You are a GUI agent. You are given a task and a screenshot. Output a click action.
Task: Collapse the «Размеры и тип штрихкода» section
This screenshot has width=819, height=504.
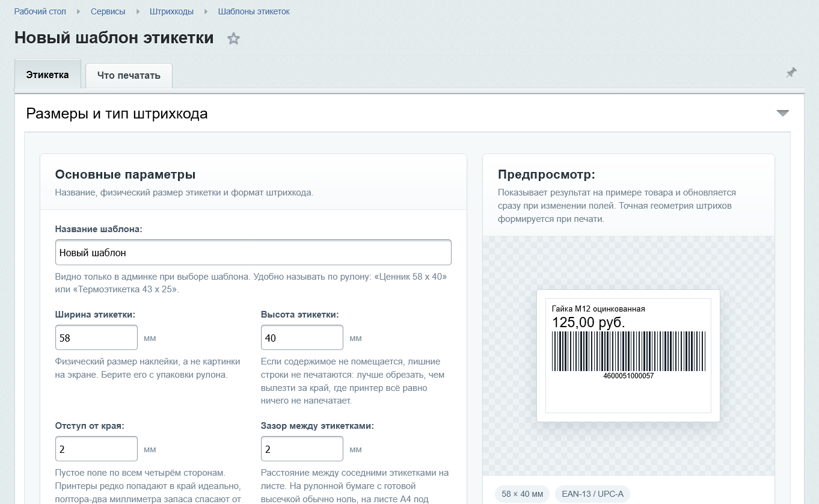click(x=782, y=113)
